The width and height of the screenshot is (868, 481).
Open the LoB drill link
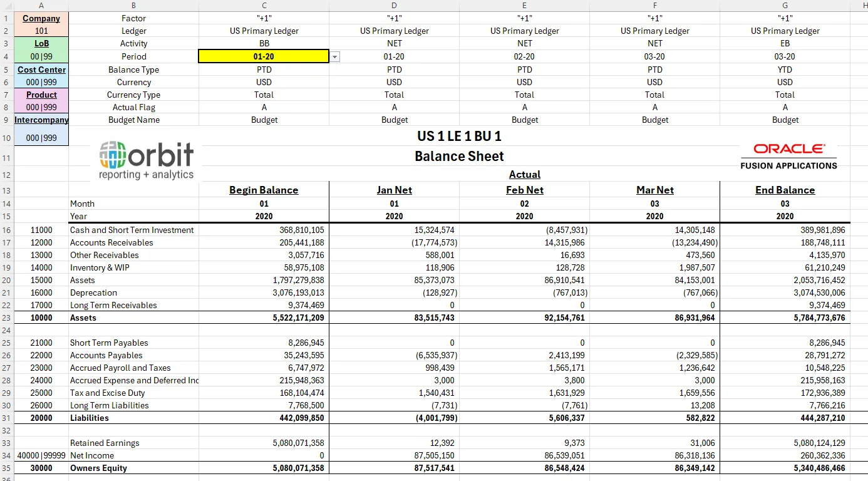pos(41,43)
